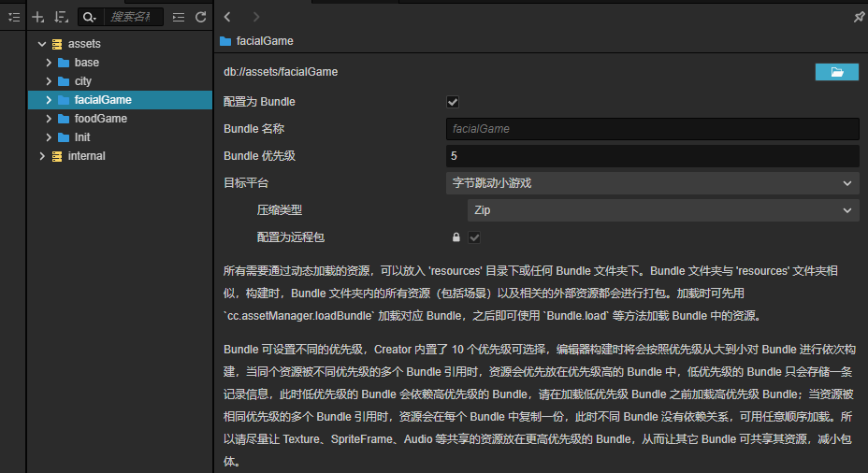Go back in inspector history
The height and width of the screenshot is (473, 868).
tap(227, 17)
